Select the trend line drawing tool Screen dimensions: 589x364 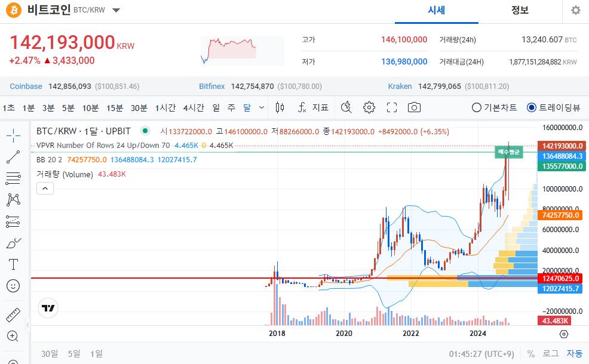[x=13, y=157]
